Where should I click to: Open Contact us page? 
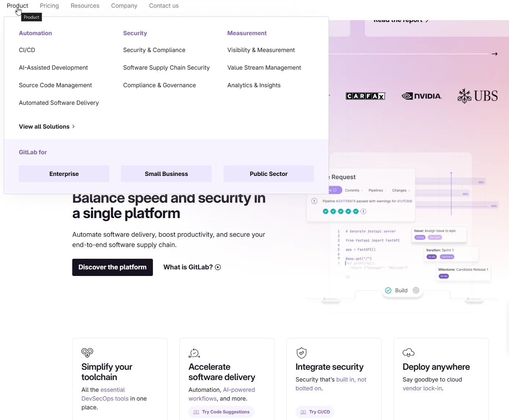click(x=164, y=5)
